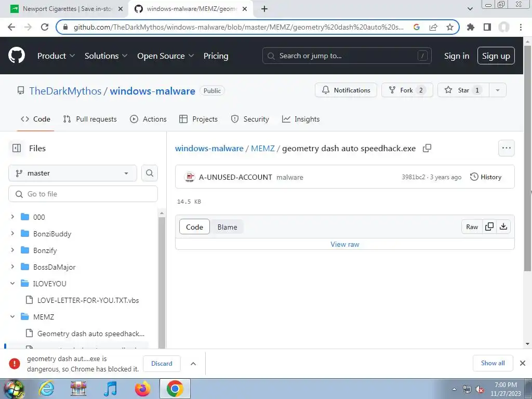Viewport: 532px width, 399px height.
Task: Open the Insights tab
Action: 301,119
